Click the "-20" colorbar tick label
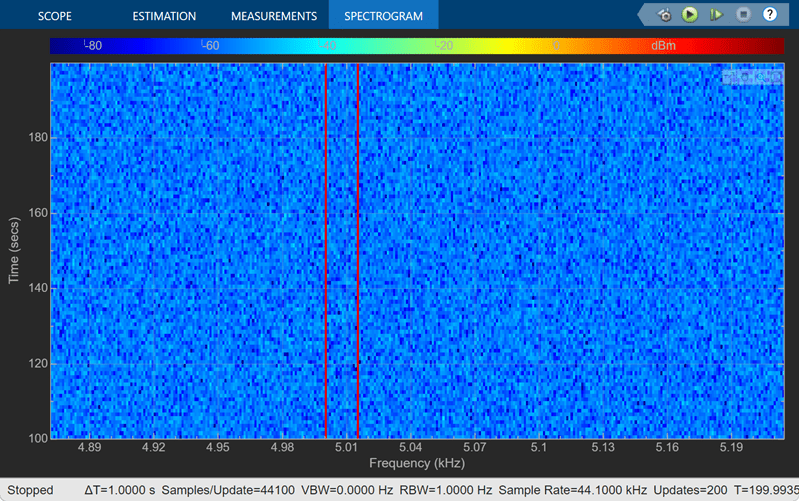The image size is (800, 501). (444, 45)
